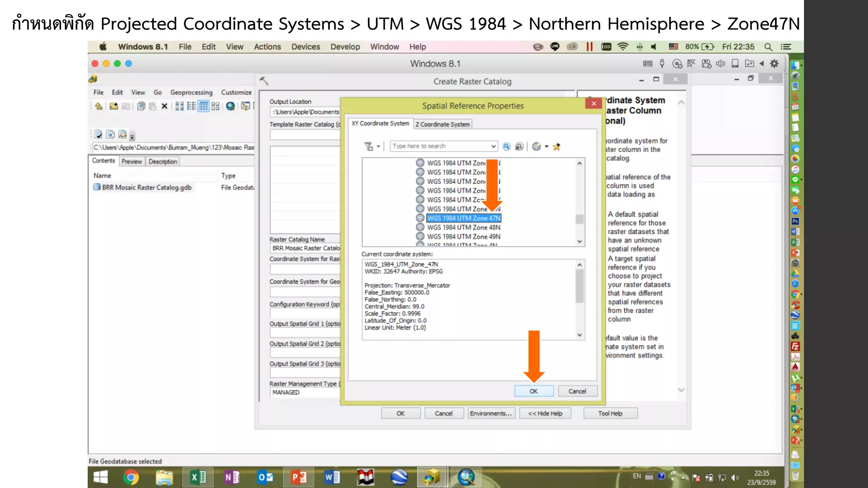
Task: Click the Connect To Folder icon
Action: pyautogui.click(x=114, y=106)
